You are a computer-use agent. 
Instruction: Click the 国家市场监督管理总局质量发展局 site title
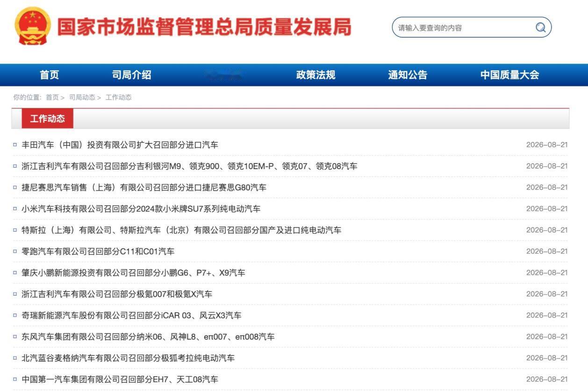tap(204, 28)
